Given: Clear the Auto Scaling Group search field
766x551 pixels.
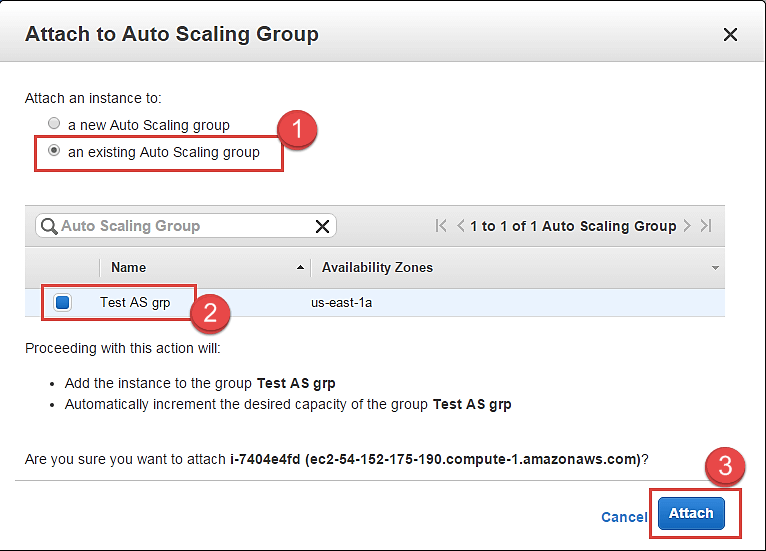Looking at the screenshot, I should [x=322, y=226].
